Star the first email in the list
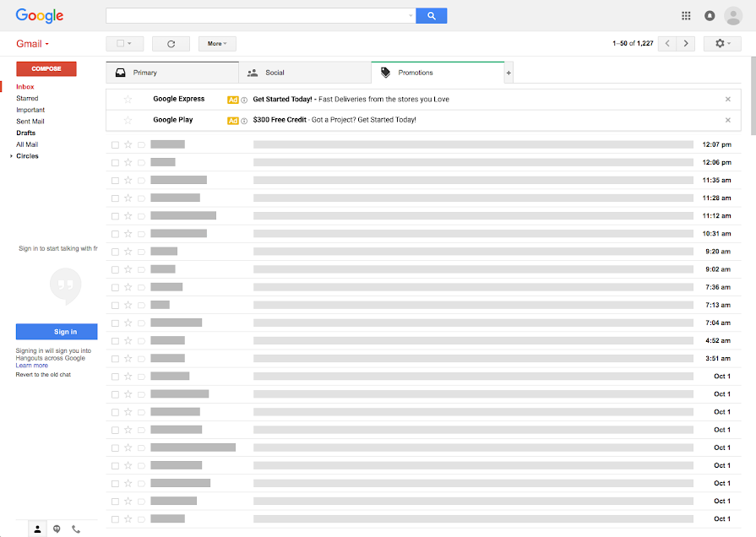Viewport: 756px width, 537px height. [x=128, y=144]
